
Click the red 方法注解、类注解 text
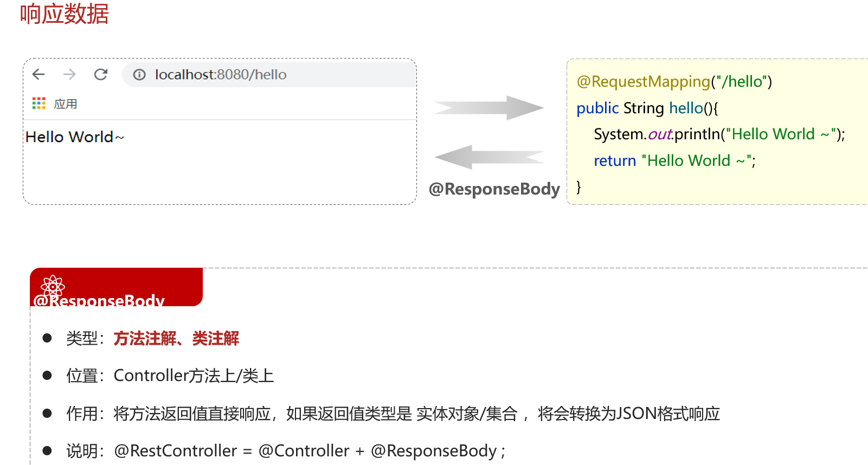176,339
